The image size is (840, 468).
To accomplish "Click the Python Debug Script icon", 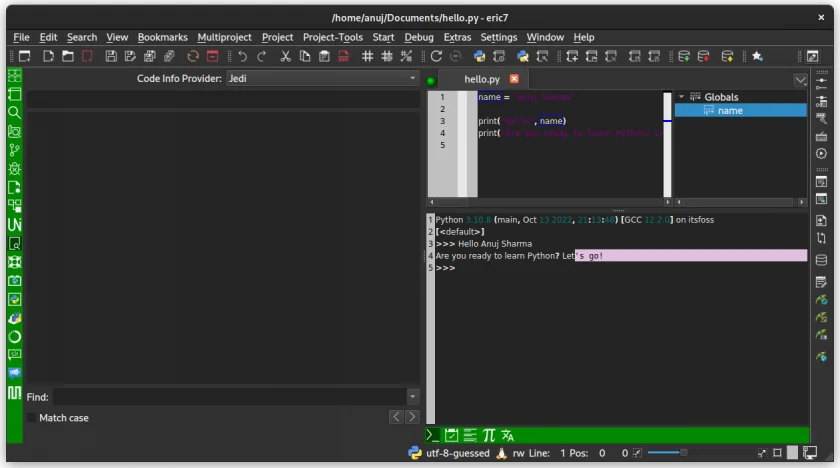I will 522,56.
